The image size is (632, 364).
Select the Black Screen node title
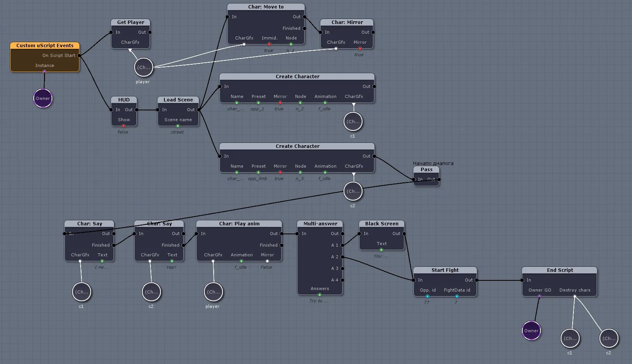coord(382,224)
